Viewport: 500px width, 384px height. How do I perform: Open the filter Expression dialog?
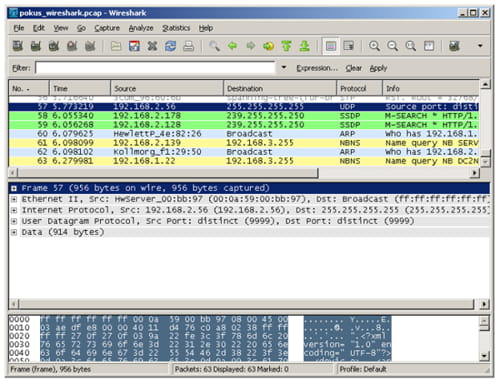click(317, 68)
